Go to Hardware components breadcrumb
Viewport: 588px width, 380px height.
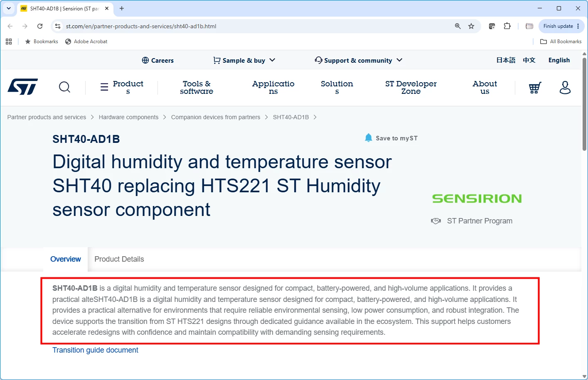click(128, 117)
